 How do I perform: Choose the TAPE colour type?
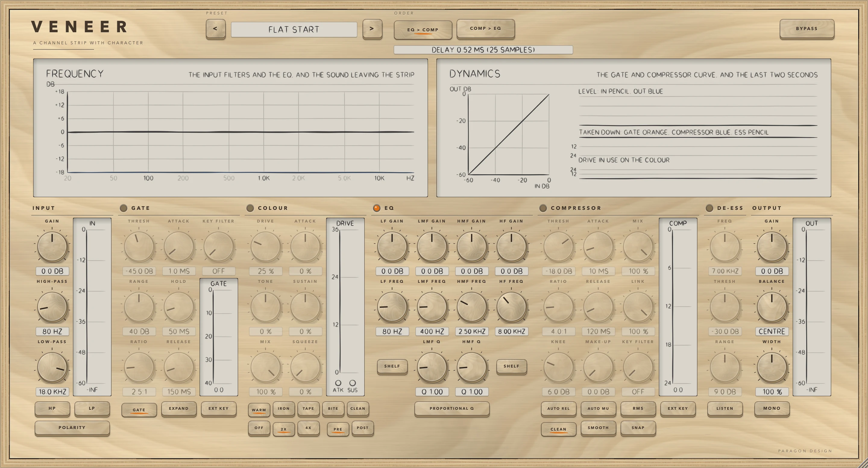pos(308,408)
